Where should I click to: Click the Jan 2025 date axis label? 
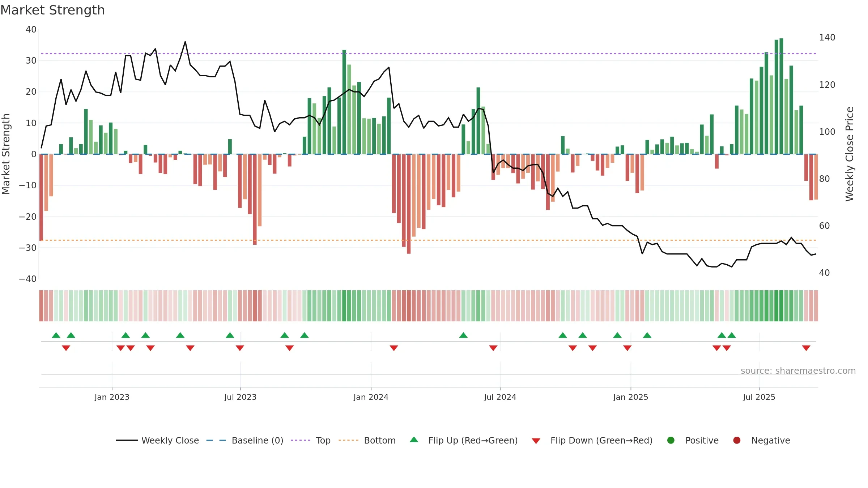point(631,397)
